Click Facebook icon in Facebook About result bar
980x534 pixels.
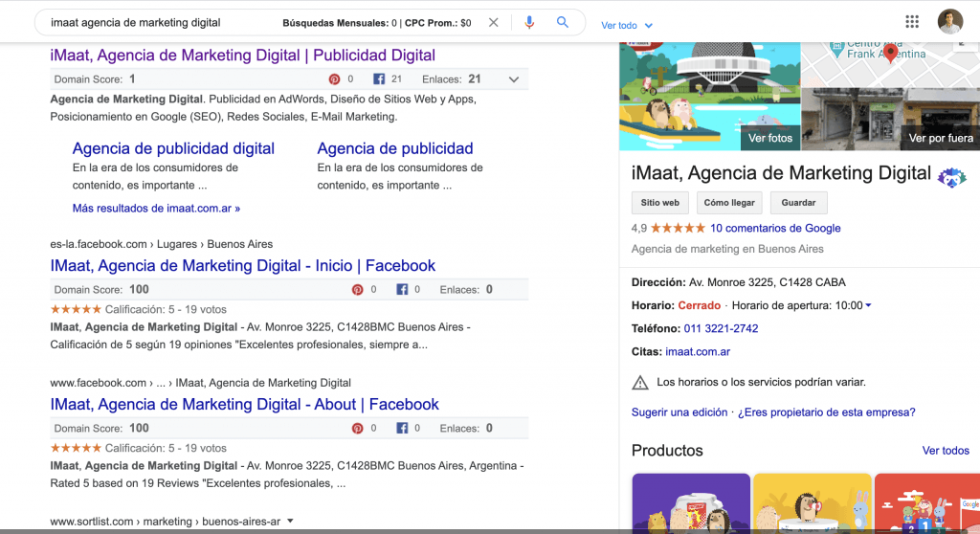402,429
